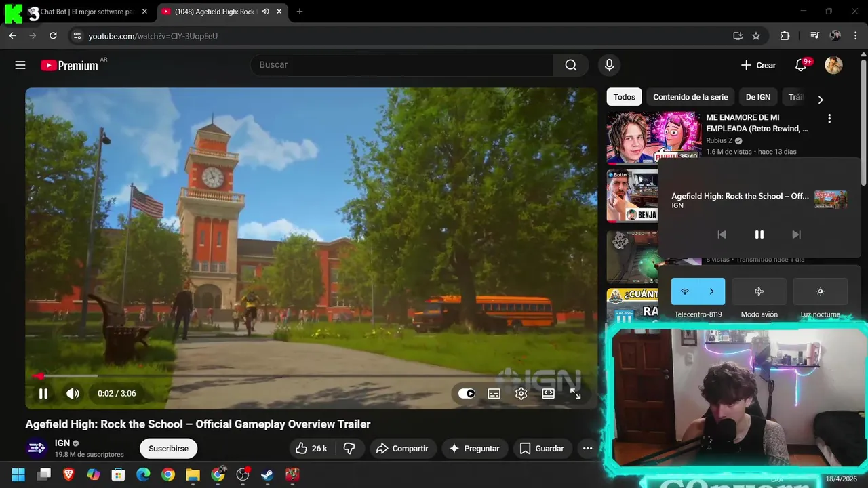Open the player settings gear
Image resolution: width=868 pixels, height=488 pixels.
(x=521, y=393)
